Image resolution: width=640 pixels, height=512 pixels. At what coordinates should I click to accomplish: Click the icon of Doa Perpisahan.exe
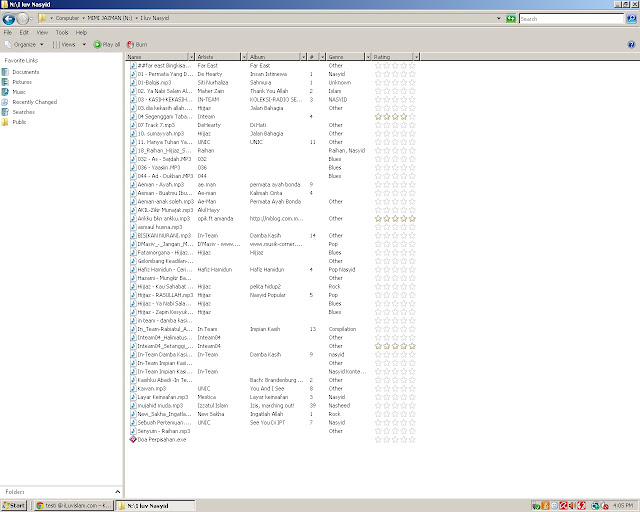pos(133,440)
